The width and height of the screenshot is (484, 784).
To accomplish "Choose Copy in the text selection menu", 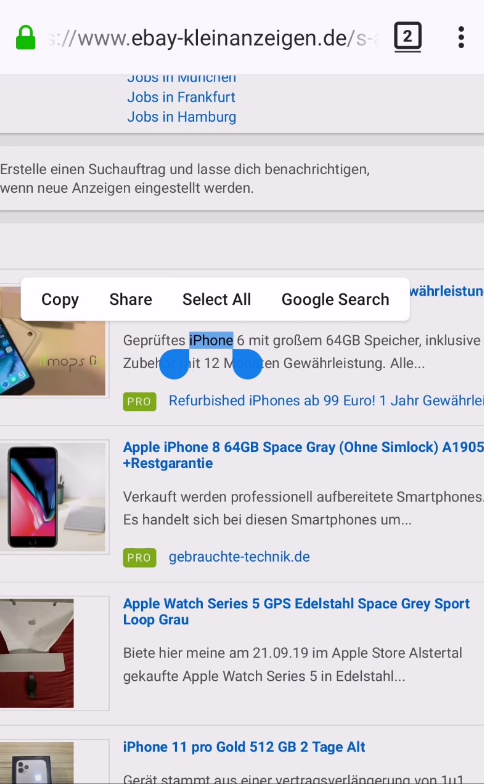I will [x=60, y=300].
